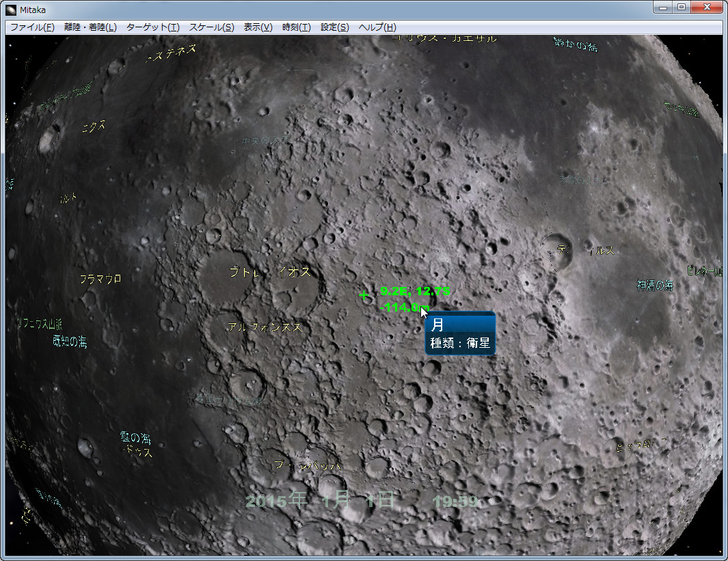Open the ターゲット(T) menu

click(x=152, y=27)
